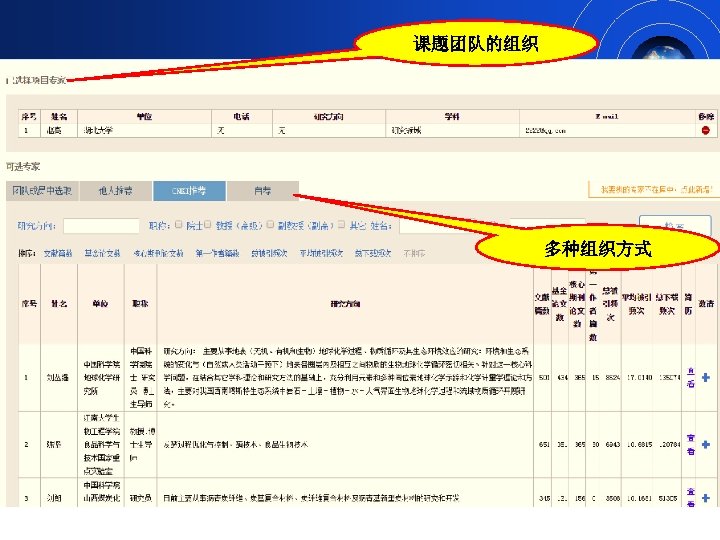Viewport: 720px width, 540px height.
Task: Click the 职称 column header in results table
Action: [140, 304]
